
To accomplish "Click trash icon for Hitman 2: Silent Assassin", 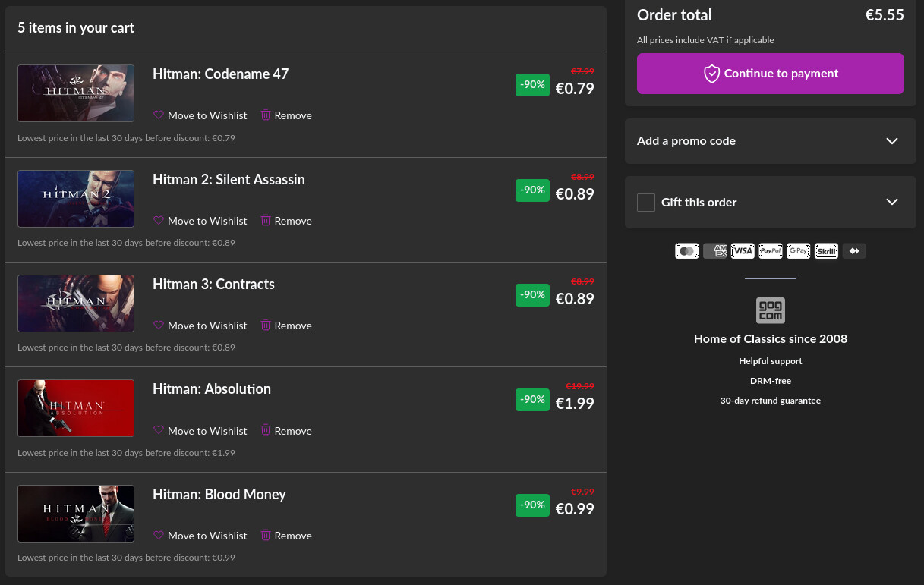I will [x=266, y=221].
